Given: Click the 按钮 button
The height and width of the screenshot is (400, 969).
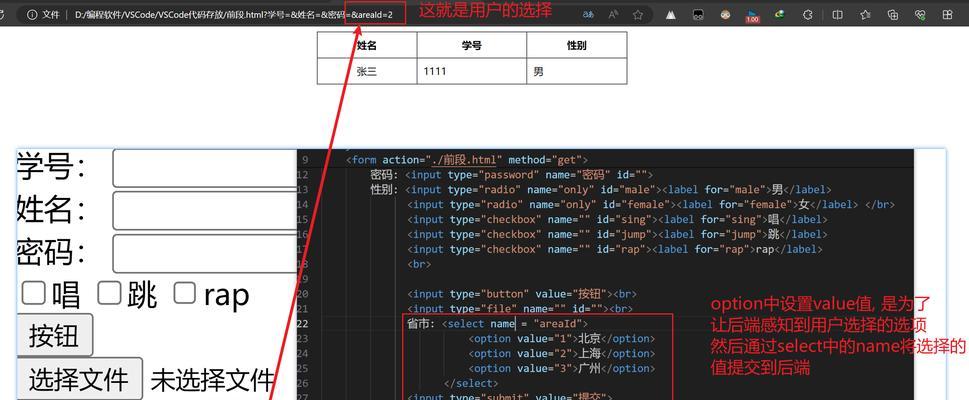Looking at the screenshot, I should [54, 335].
